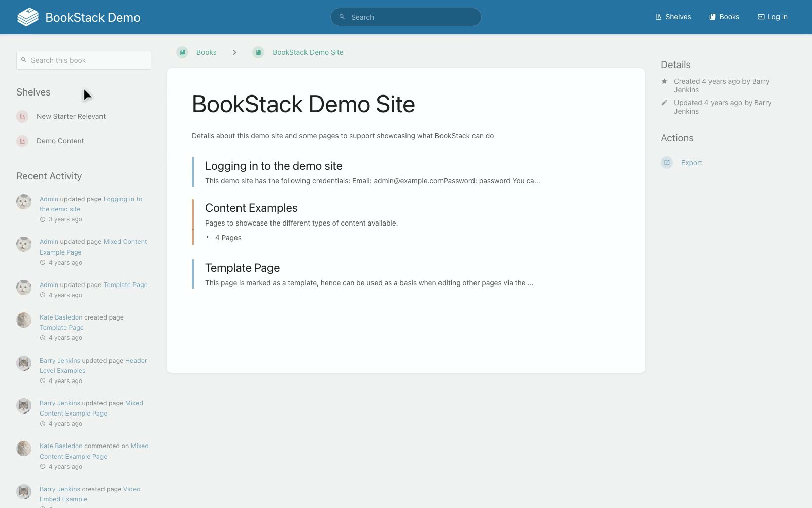This screenshot has width=812, height=508.
Task: Open Admin profile on Template Page update
Action: pyautogui.click(x=49, y=285)
